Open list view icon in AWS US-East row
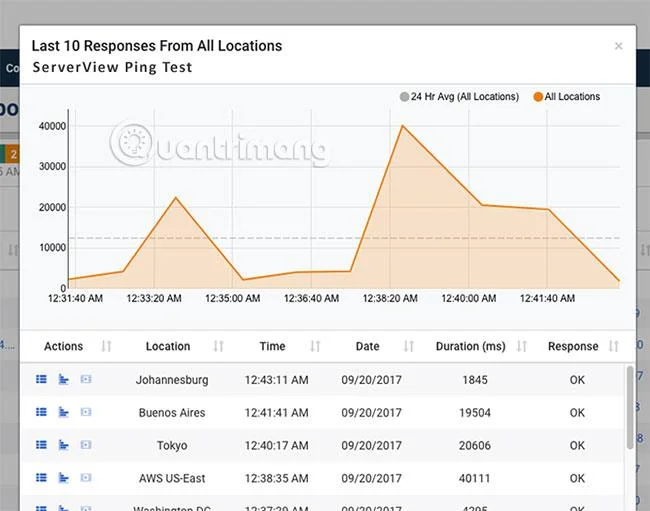 41,477
